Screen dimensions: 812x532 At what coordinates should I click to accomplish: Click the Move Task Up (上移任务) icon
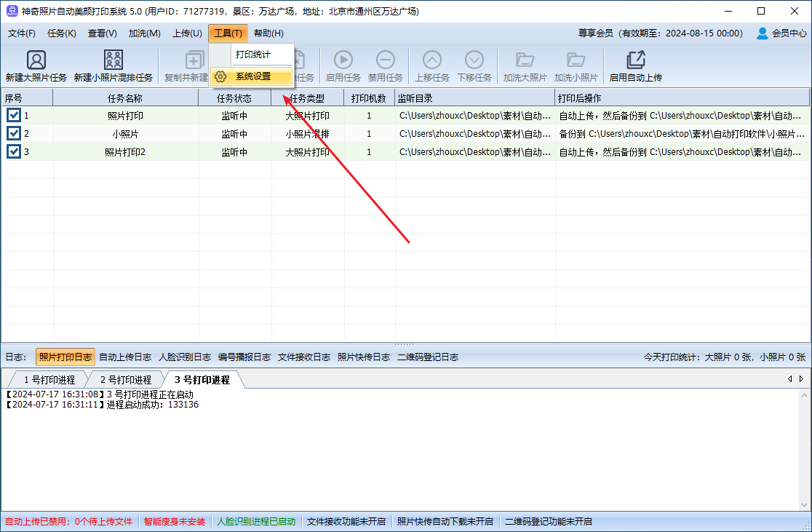431,60
